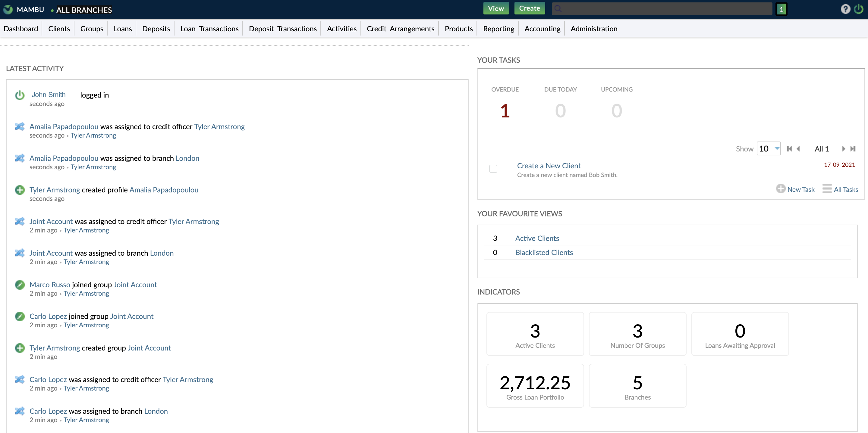Click the green plus icon beside Tyler Armstrong created group
This screenshot has width=868, height=433.
(x=20, y=348)
